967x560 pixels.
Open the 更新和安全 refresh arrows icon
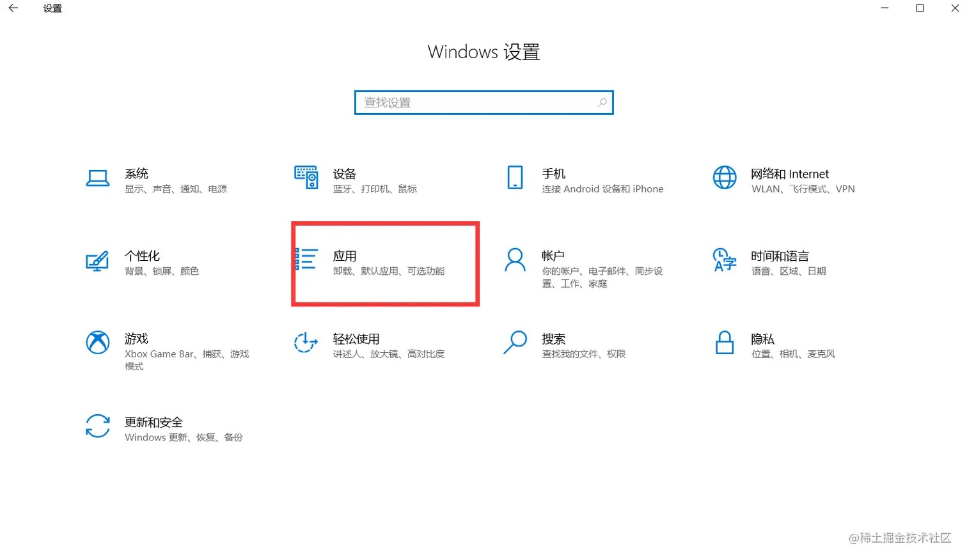(97, 426)
